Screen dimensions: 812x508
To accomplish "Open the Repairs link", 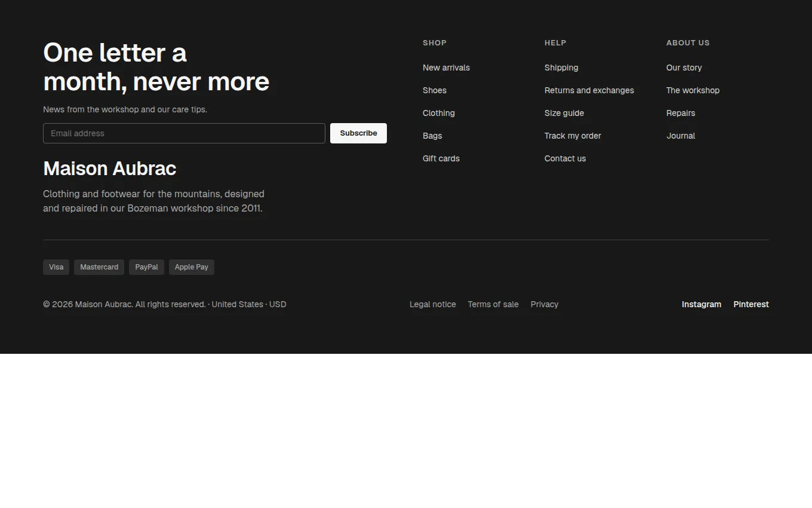I will pos(681,113).
